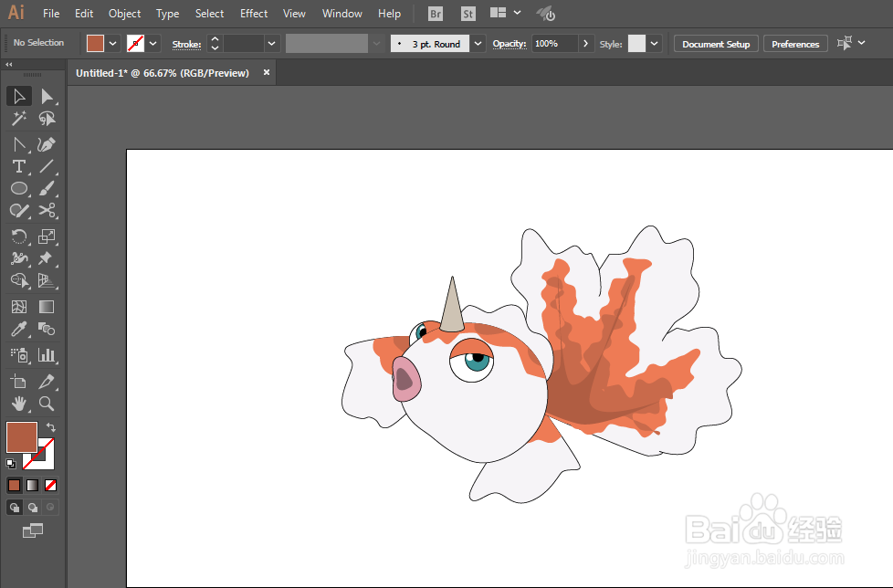Viewport: 893px width, 588px height.
Task: Choose the Line Segment tool
Action: (47, 166)
